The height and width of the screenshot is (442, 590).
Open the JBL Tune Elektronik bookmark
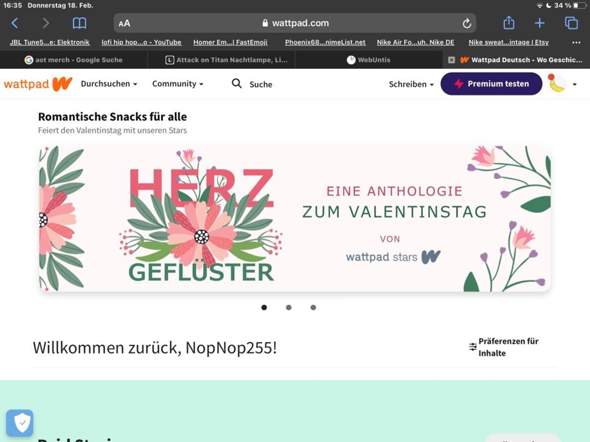pyautogui.click(x=50, y=43)
